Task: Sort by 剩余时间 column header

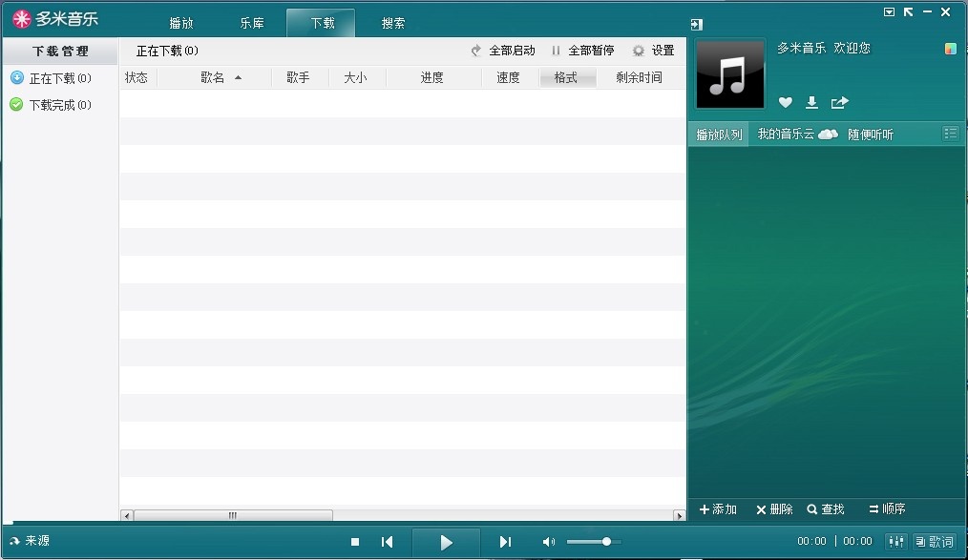Action: [x=640, y=77]
